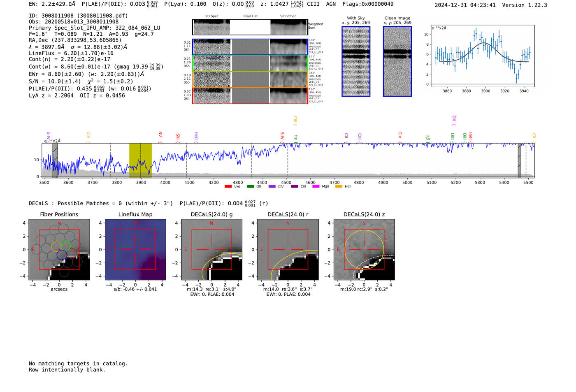The width and height of the screenshot is (576, 392).
Task: Click the dark purple CIII legend swatch
Action: tap(294, 186)
